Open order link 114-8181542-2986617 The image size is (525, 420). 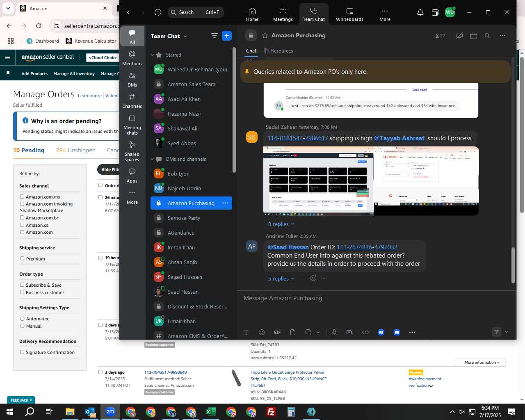click(x=298, y=138)
